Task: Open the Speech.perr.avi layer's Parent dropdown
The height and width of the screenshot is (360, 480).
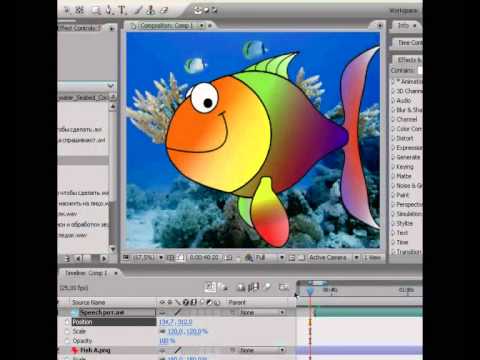Action: pos(261,312)
